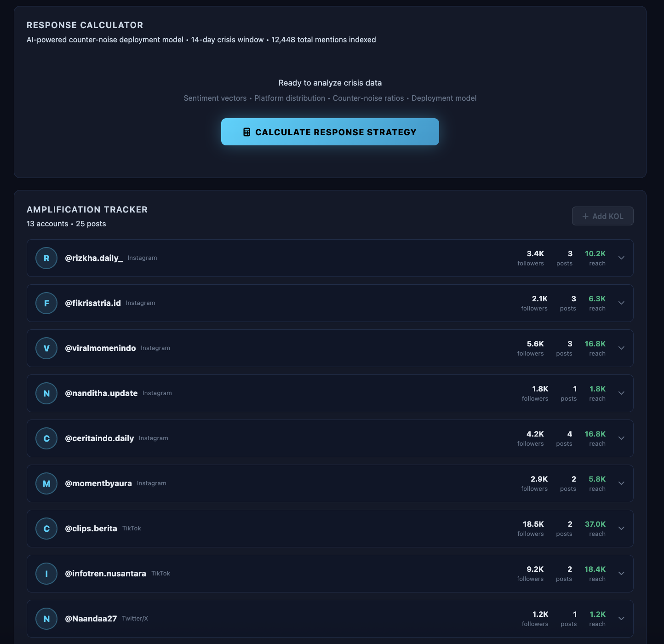Click the 37.0K reach value for @clips.berita
The width and height of the screenshot is (664, 644).
(x=595, y=524)
